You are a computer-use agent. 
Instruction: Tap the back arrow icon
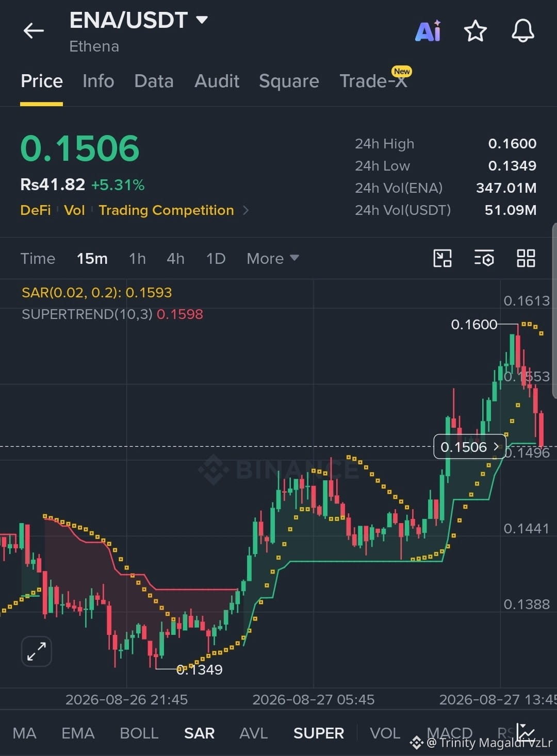(x=34, y=31)
